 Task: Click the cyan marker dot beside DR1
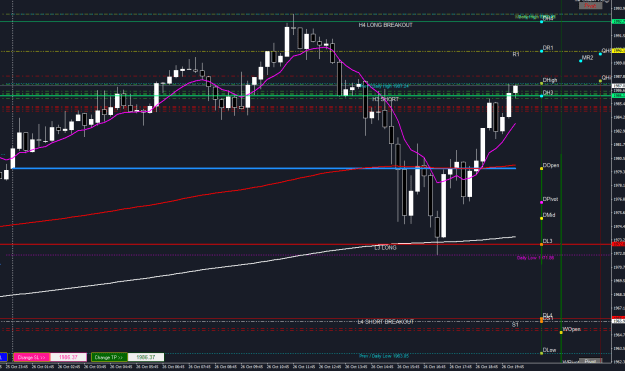pos(541,51)
